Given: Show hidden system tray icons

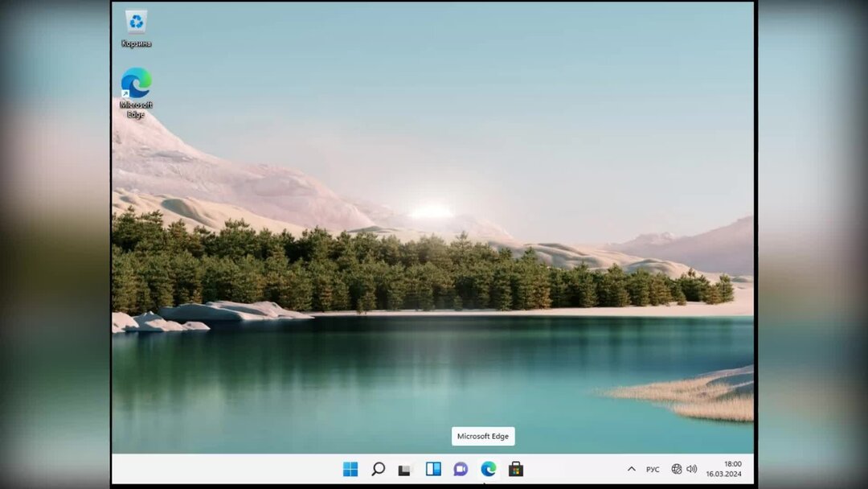Looking at the screenshot, I should pyautogui.click(x=631, y=469).
